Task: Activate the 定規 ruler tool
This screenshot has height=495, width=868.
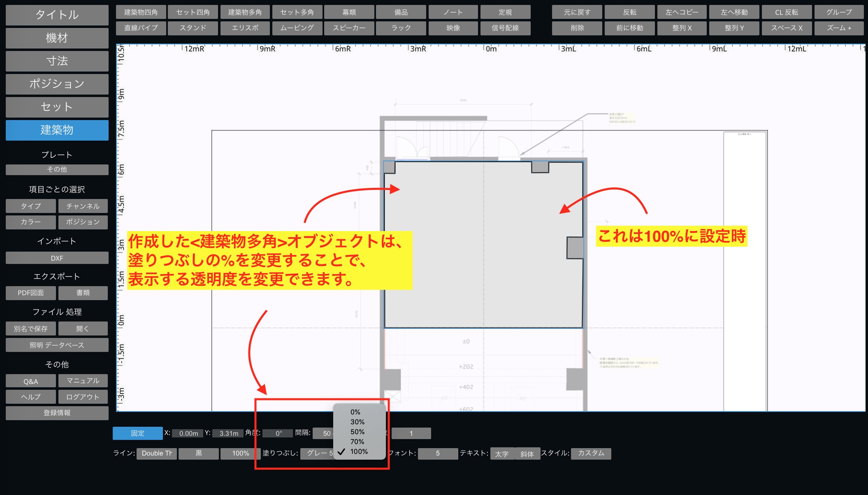Action: (x=505, y=12)
